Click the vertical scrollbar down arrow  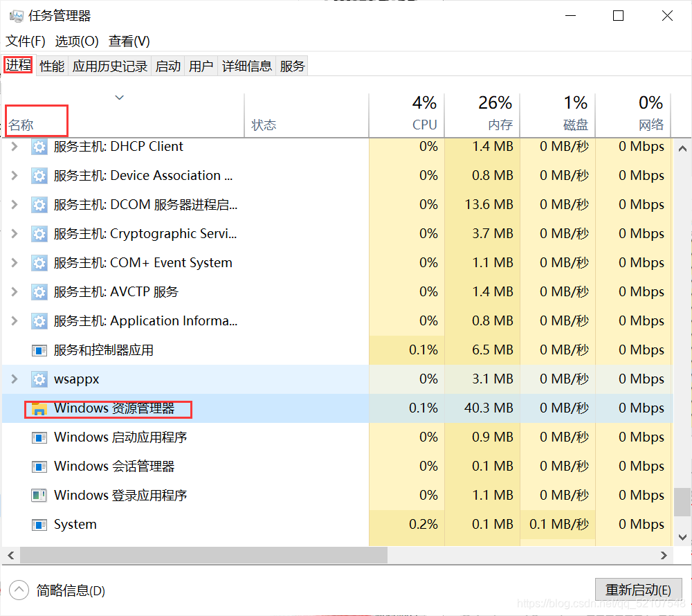tap(682, 537)
